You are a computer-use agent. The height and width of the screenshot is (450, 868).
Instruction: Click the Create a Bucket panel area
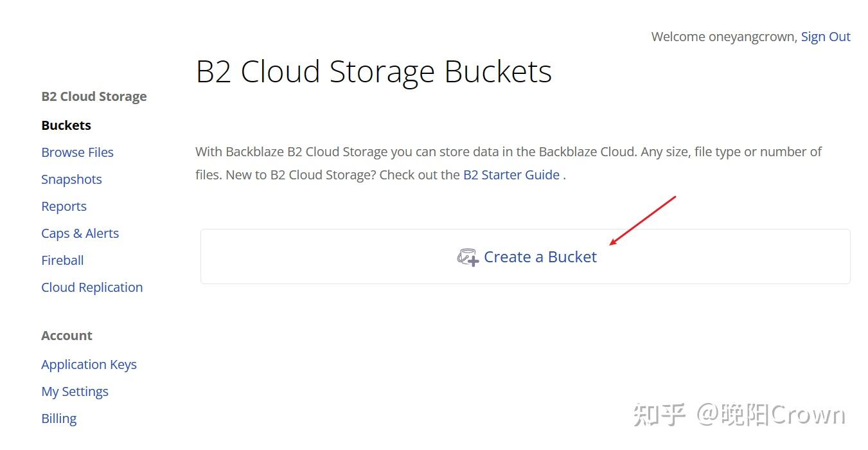tap(525, 256)
